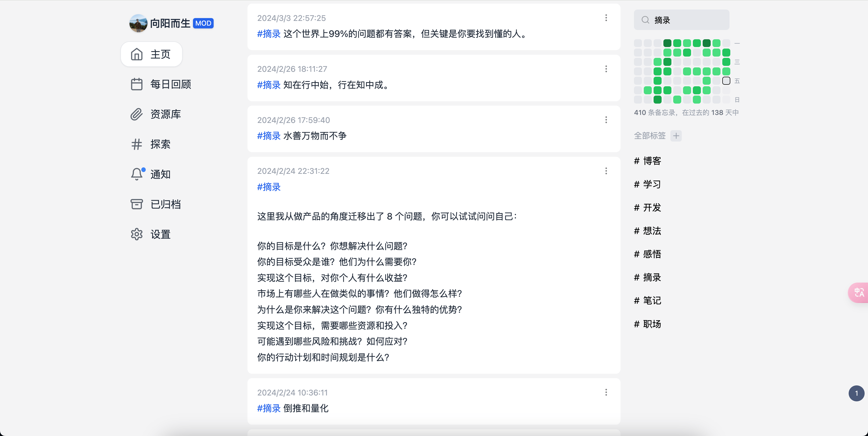Screen dimensions: 868x436
Task: Select the # 博客 tag in the sidebar
Action: pos(647,161)
